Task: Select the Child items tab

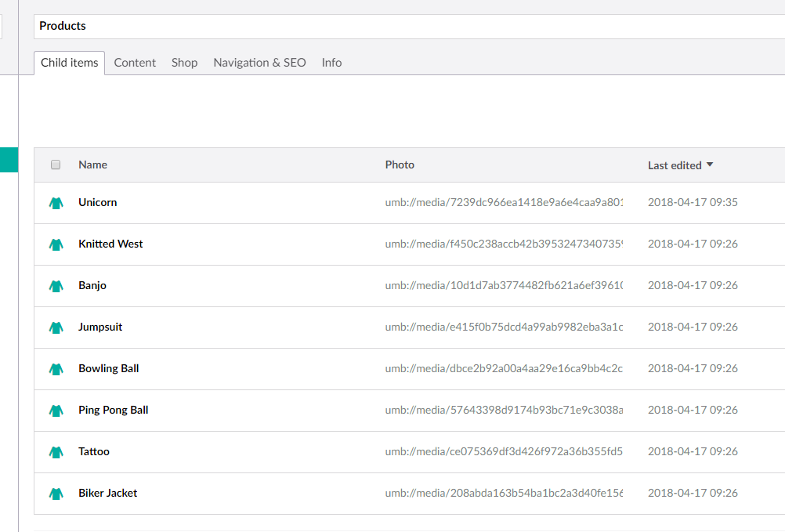Action: (69, 63)
